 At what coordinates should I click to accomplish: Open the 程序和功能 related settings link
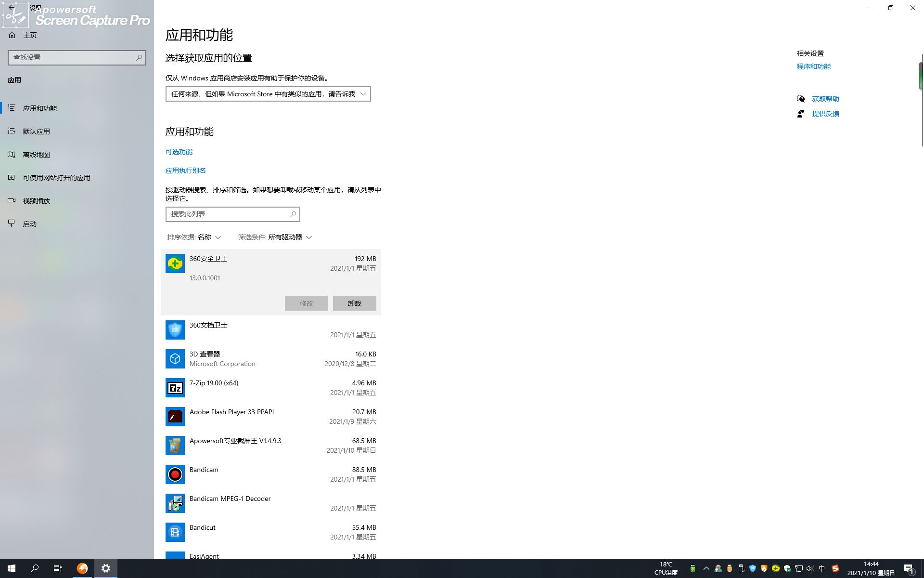click(813, 66)
